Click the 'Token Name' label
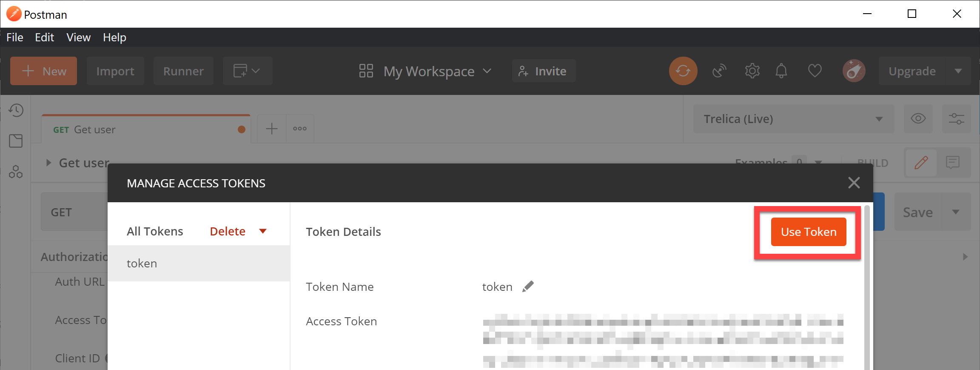The image size is (980, 370). (340, 287)
